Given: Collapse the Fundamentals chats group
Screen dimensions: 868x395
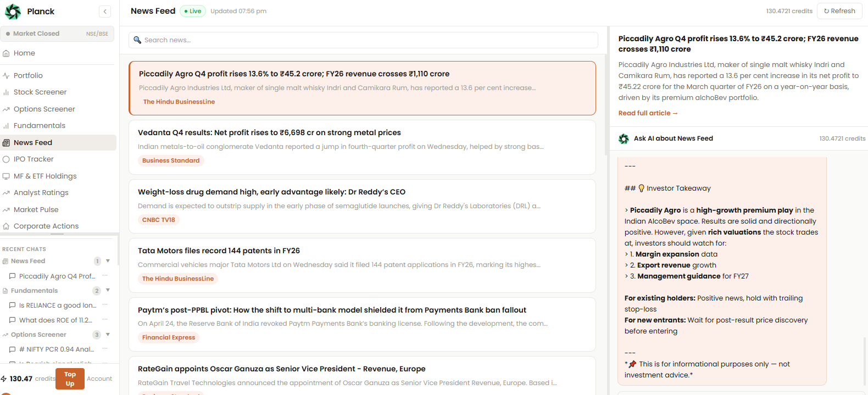Looking at the screenshot, I should [x=108, y=291].
